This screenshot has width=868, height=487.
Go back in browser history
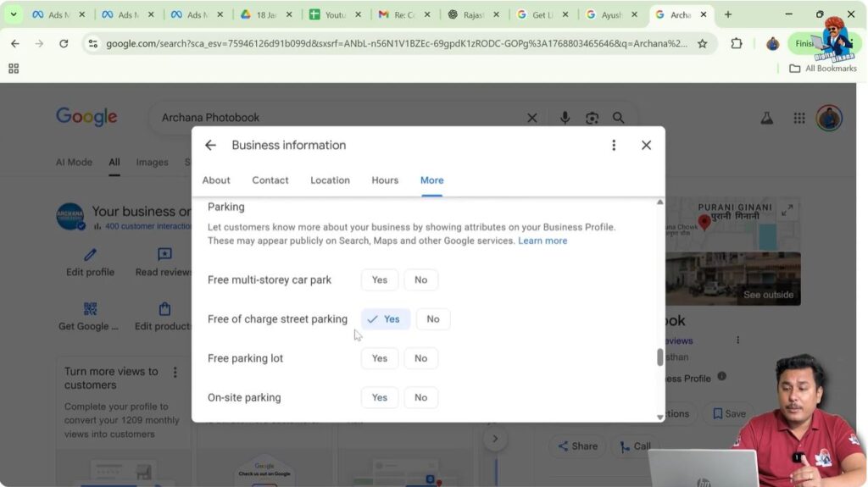[x=15, y=43]
